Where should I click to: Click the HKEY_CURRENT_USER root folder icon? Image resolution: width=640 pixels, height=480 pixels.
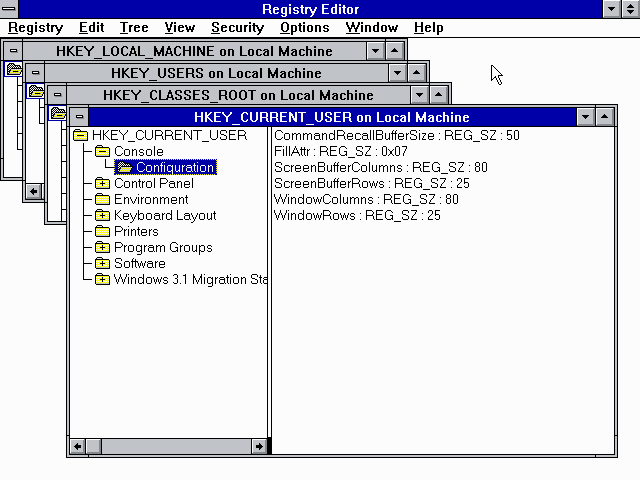[80, 135]
